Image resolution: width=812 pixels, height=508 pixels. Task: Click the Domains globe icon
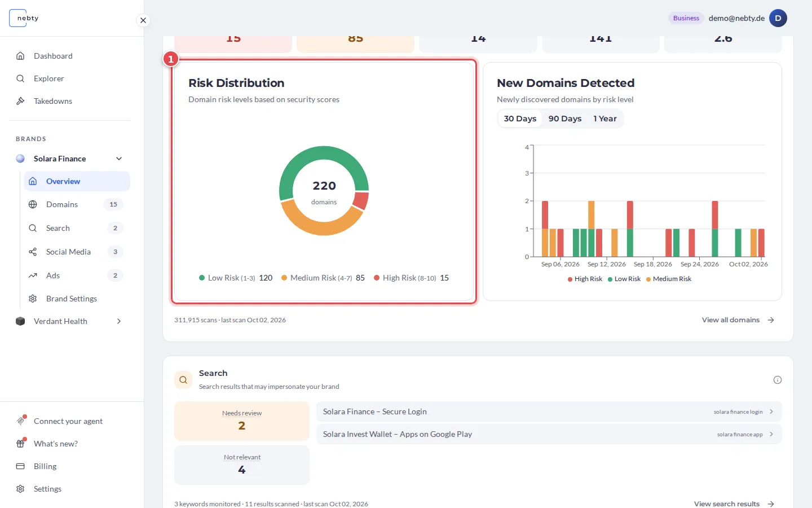[33, 204]
